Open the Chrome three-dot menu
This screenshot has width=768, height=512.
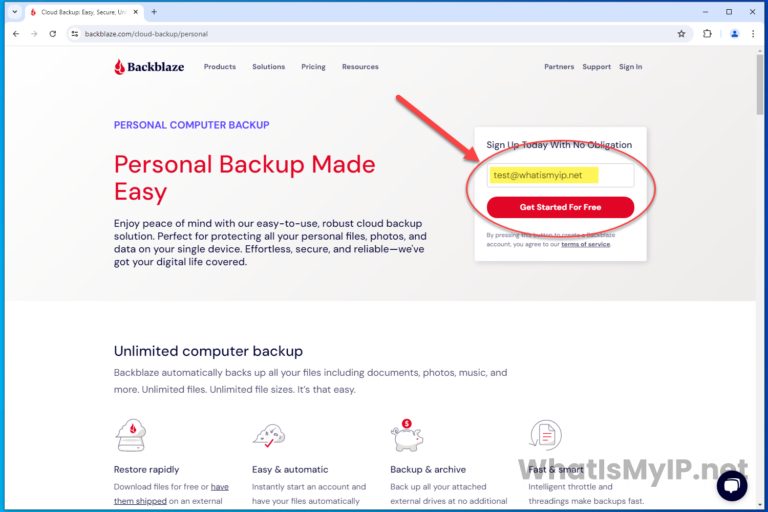click(x=753, y=34)
